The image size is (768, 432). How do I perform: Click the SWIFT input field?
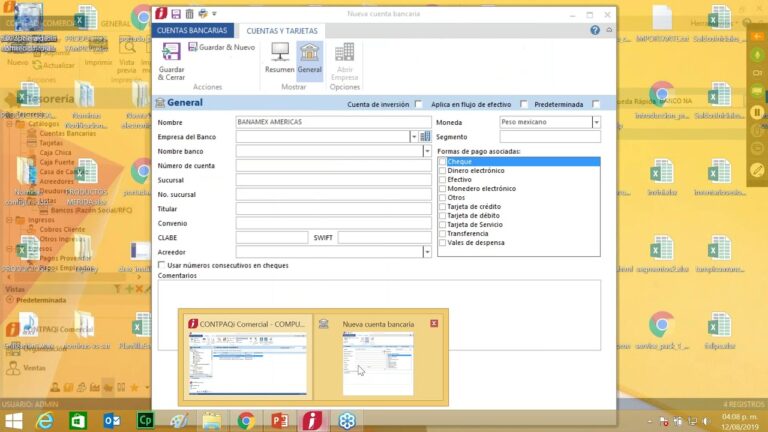pyautogui.click(x=384, y=238)
